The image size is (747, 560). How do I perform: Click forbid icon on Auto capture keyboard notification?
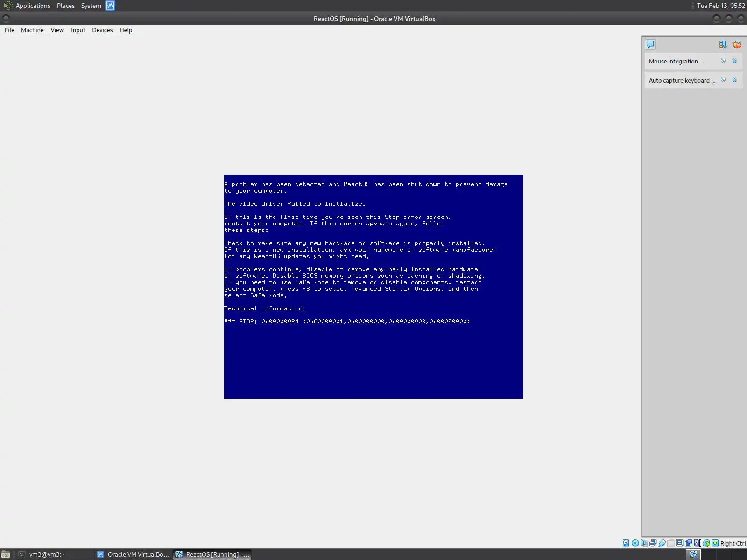[723, 80]
